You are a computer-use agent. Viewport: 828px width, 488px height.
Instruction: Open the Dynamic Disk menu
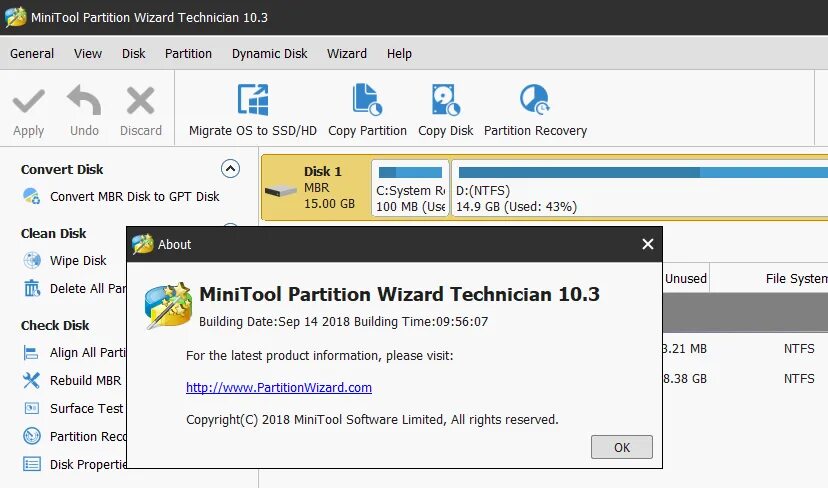[x=269, y=53]
